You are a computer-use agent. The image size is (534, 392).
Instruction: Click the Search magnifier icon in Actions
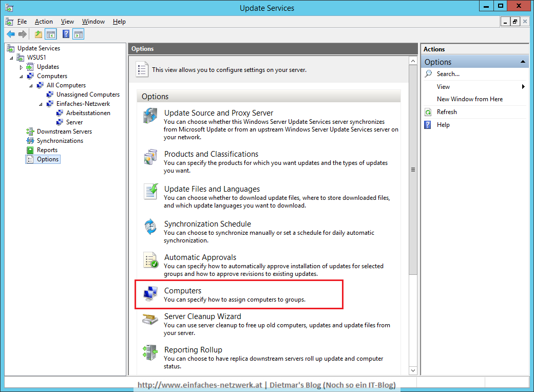pyautogui.click(x=428, y=73)
